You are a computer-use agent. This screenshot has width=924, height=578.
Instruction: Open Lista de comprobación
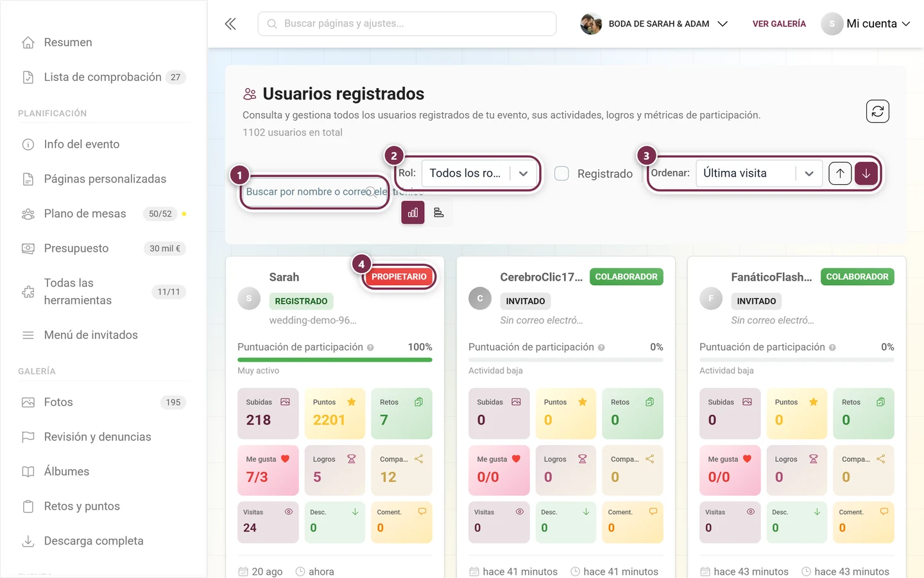103,77
